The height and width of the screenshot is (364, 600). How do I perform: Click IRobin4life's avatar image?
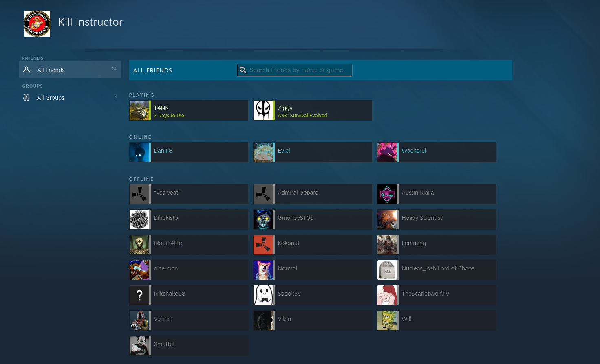click(x=139, y=245)
